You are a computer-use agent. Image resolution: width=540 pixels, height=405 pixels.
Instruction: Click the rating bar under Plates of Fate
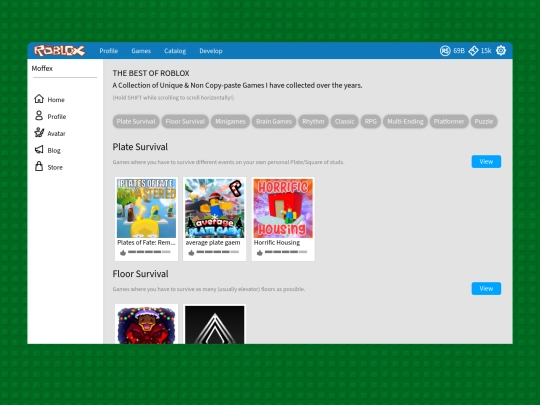click(149, 252)
